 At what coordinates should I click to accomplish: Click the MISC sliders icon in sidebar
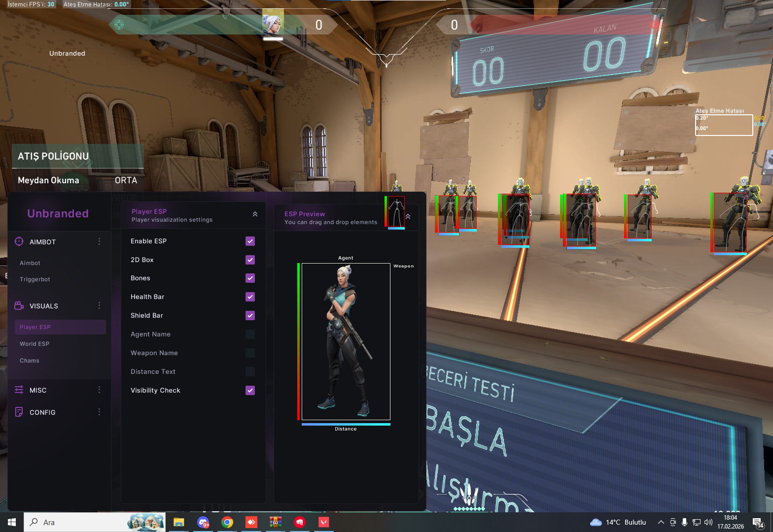click(x=19, y=390)
